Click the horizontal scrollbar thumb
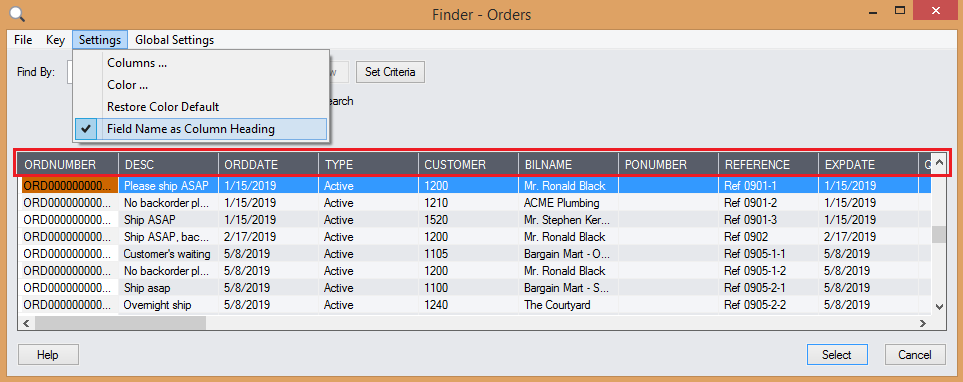Image resolution: width=963 pixels, height=382 pixels. pos(121,322)
